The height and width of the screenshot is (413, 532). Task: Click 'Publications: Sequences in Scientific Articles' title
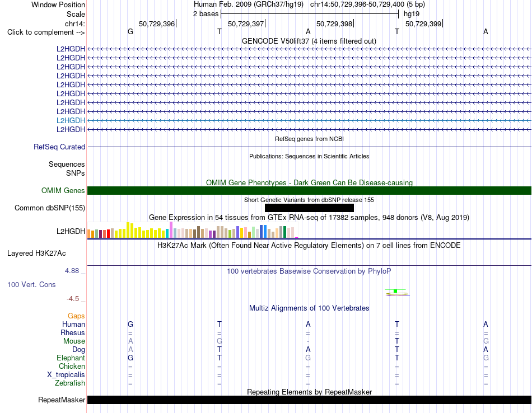(x=309, y=156)
